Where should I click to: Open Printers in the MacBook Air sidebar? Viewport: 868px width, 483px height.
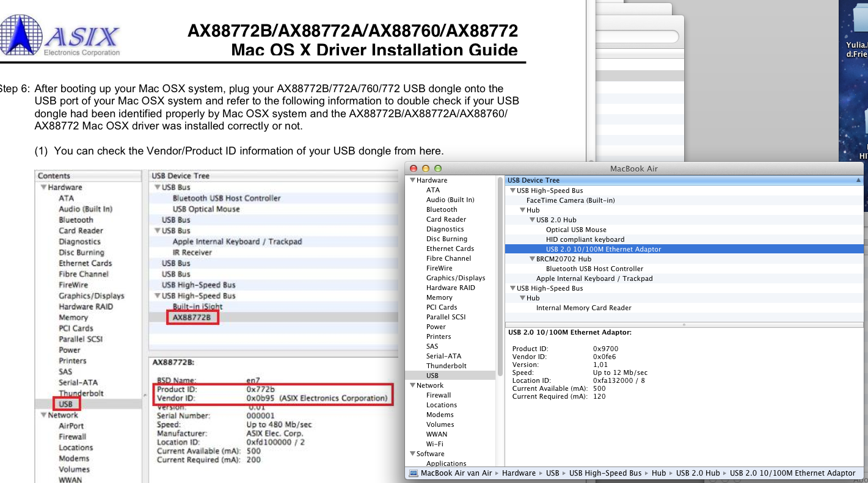click(x=439, y=336)
